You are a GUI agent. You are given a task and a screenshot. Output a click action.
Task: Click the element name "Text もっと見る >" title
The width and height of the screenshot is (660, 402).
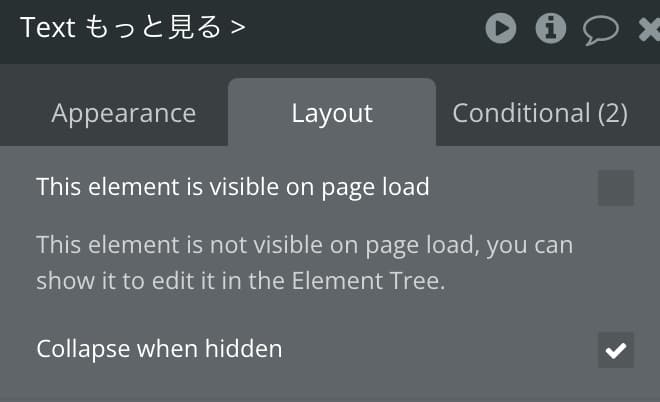pyautogui.click(x=133, y=27)
